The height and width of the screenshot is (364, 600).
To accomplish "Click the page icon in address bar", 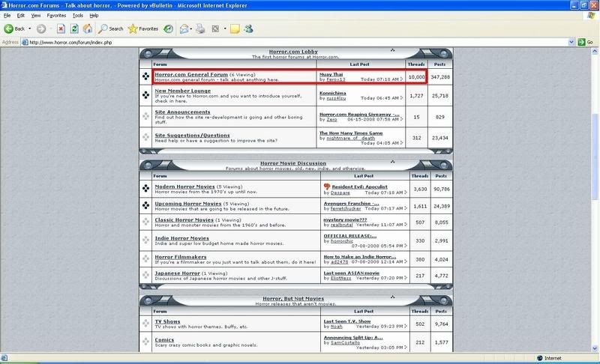I will tap(25, 43).
